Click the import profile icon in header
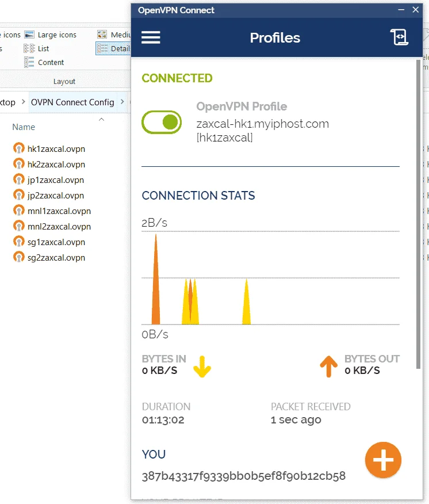The image size is (429, 504). (x=399, y=37)
